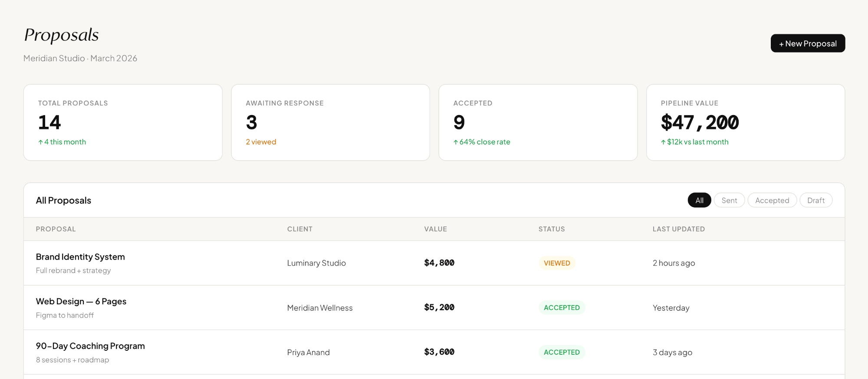Click the All Proposals heading
The height and width of the screenshot is (379, 868).
63,201
